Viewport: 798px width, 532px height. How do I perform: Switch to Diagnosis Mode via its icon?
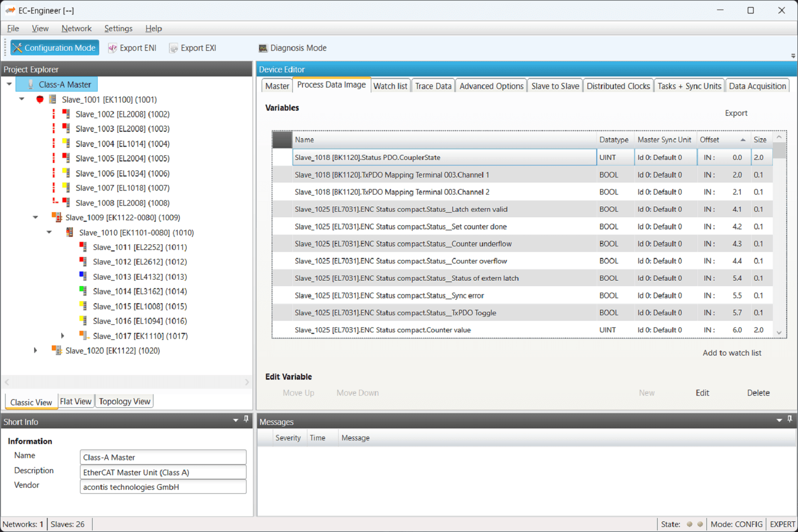(x=263, y=48)
